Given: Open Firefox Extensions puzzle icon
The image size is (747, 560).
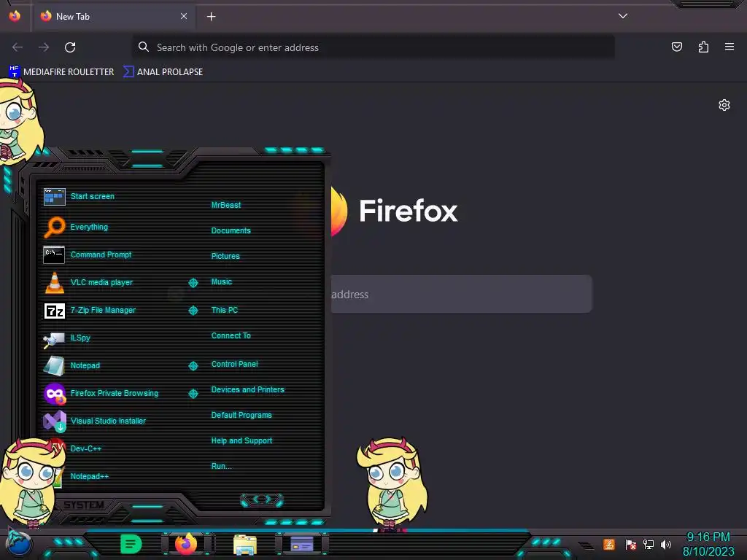Looking at the screenshot, I should pos(703,47).
